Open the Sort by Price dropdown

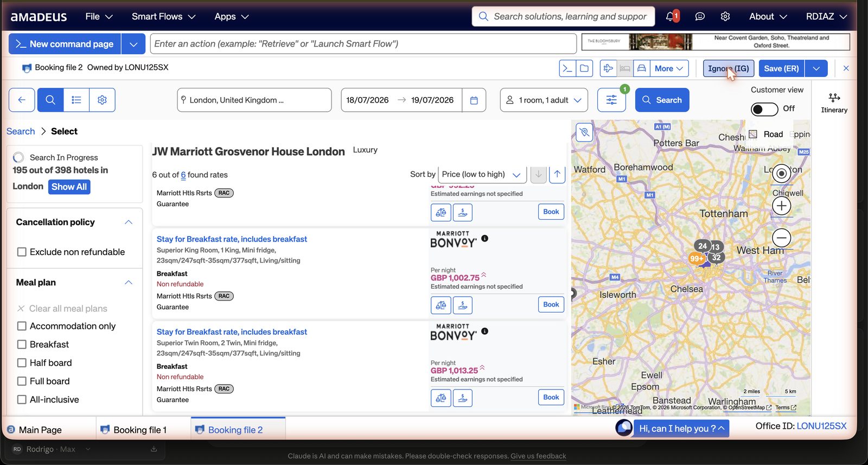pos(482,174)
